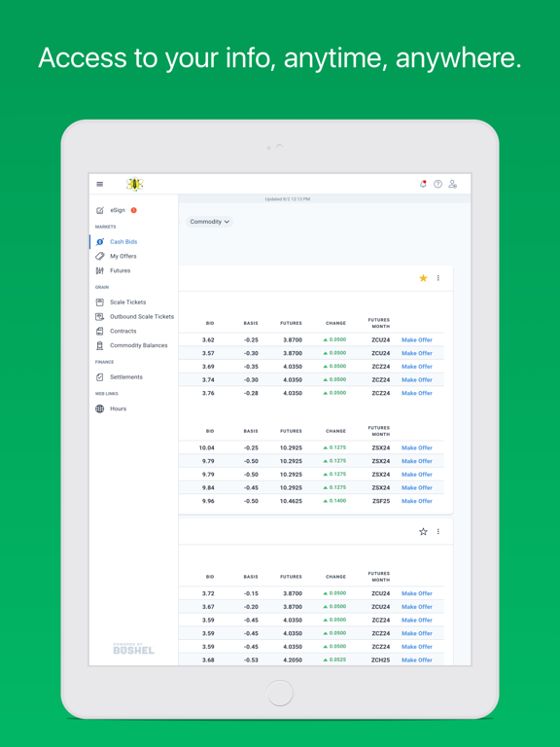This screenshot has height=747, width=560.
Task: Click the -0.53 basis value
Action: (251, 660)
